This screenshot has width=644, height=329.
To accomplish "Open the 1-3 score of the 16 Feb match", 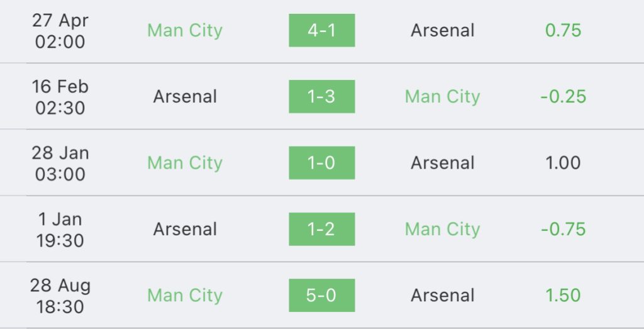I will pos(321,96).
